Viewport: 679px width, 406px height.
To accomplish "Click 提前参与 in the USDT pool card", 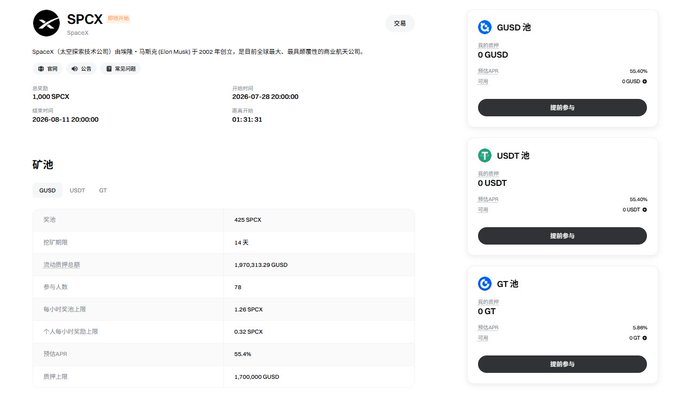I will click(x=562, y=235).
